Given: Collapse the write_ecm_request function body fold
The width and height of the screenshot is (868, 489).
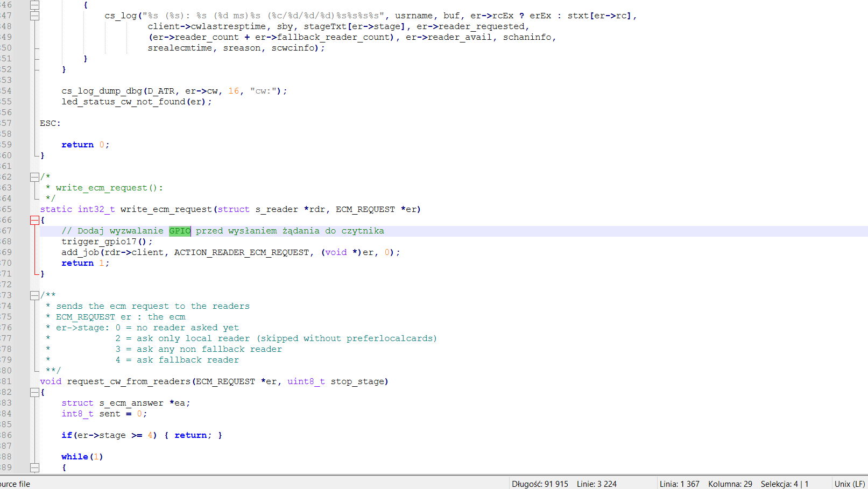Looking at the screenshot, I should pyautogui.click(x=34, y=220).
